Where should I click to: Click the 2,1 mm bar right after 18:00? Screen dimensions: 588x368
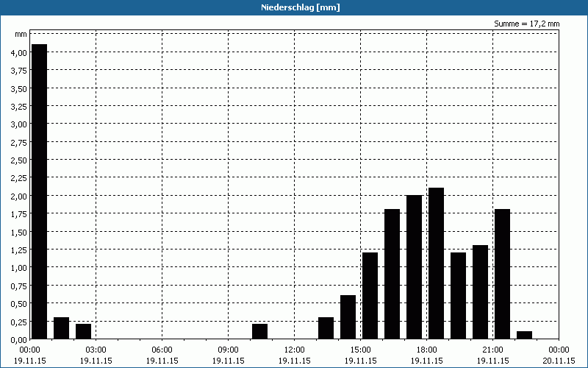(436, 263)
